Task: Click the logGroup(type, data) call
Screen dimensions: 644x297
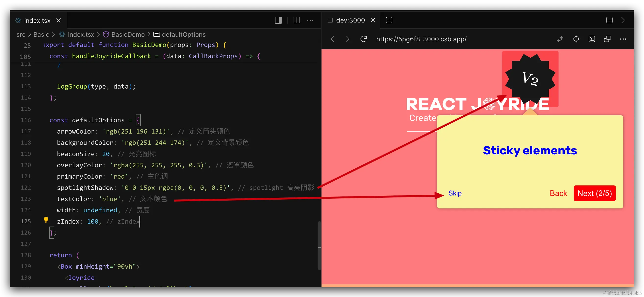Action: coord(96,86)
